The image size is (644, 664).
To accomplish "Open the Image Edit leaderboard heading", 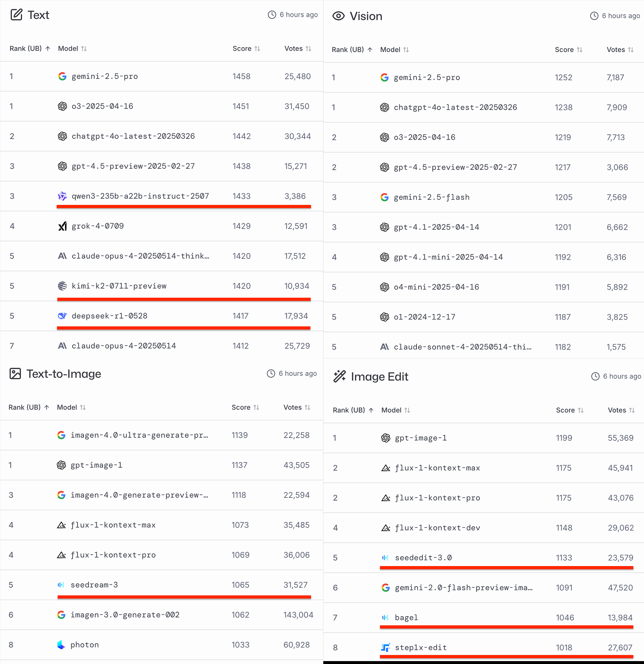I will (379, 376).
